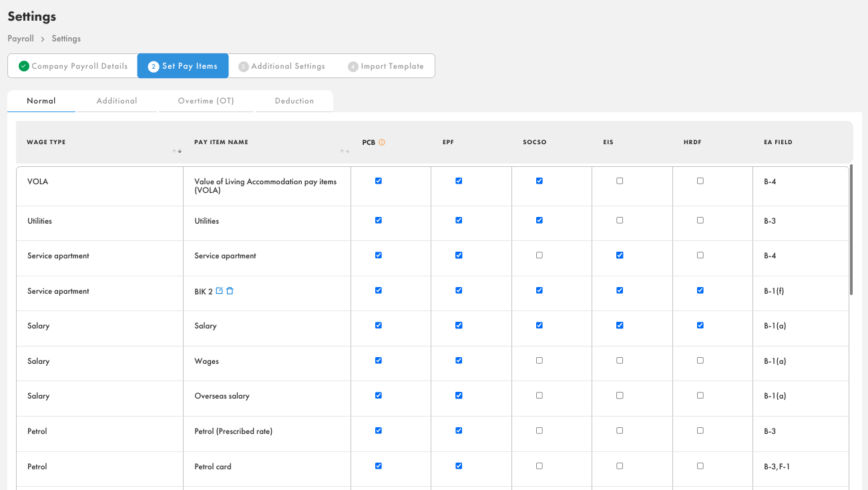This screenshot has width=868, height=490.
Task: Toggle HRDF checkbox for Salary pay item
Action: tap(700, 326)
